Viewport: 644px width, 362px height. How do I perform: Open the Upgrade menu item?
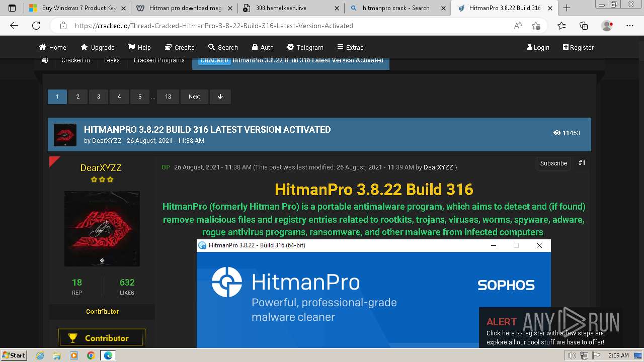pos(98,47)
